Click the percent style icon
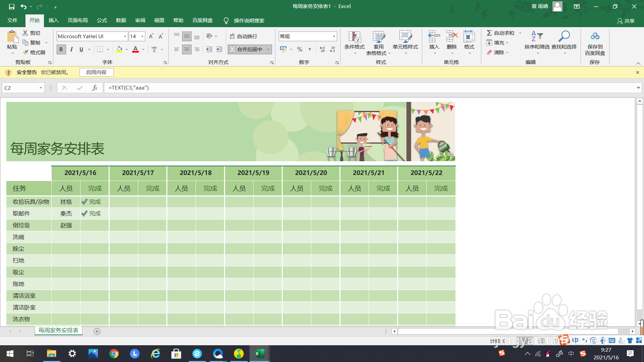Viewport: 644px width, 362px height. [300, 49]
